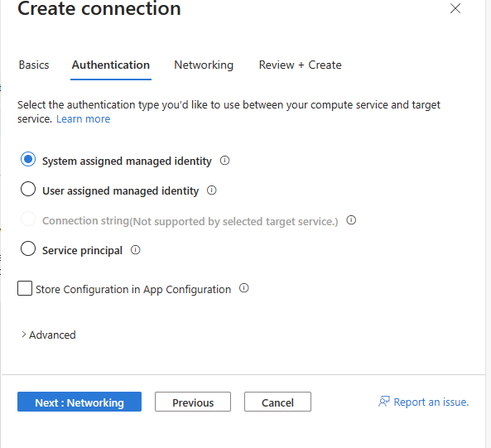The width and height of the screenshot is (491, 448).
Task: Go back with the Previous button
Action: (x=193, y=402)
